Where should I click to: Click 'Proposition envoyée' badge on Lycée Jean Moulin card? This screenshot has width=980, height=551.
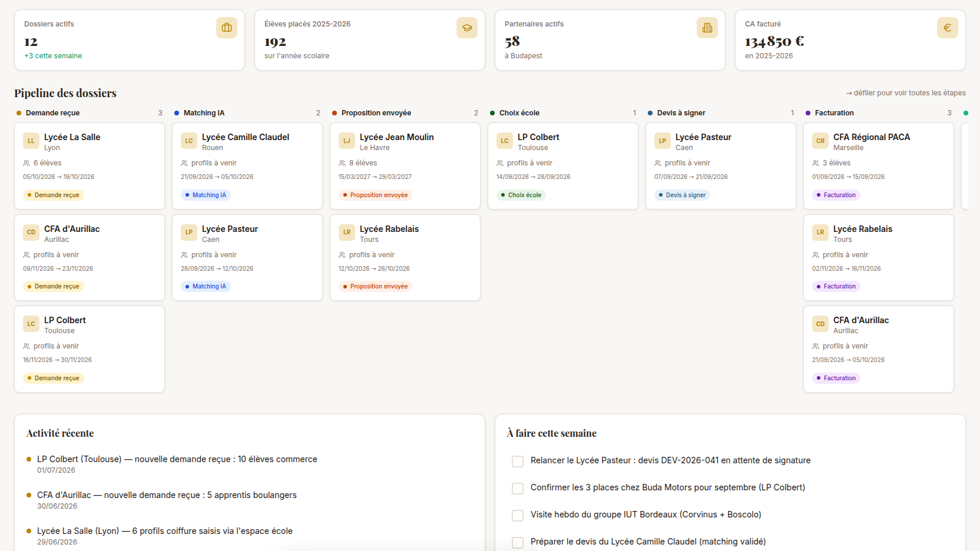[x=375, y=195]
